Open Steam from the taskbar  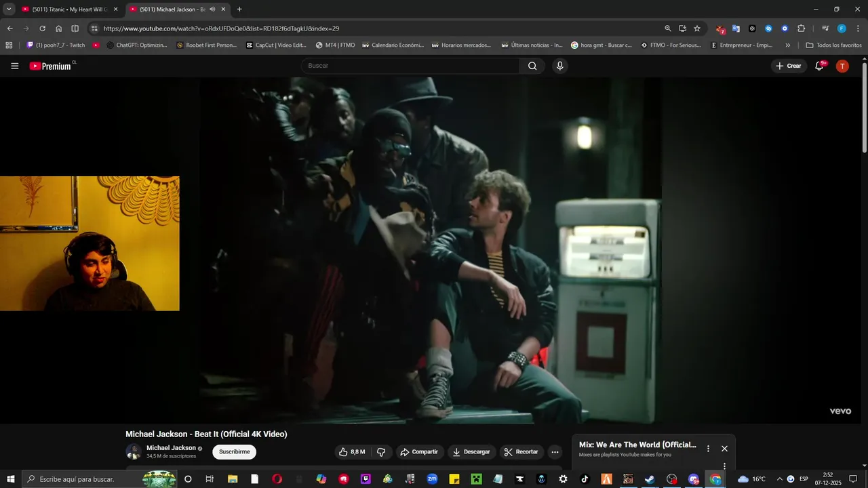tap(650, 479)
